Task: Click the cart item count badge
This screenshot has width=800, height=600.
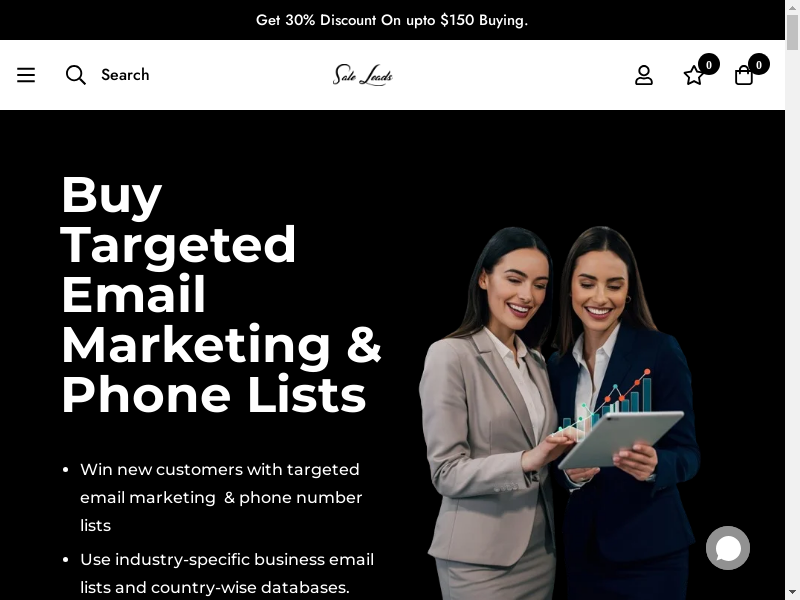Action: click(x=759, y=64)
